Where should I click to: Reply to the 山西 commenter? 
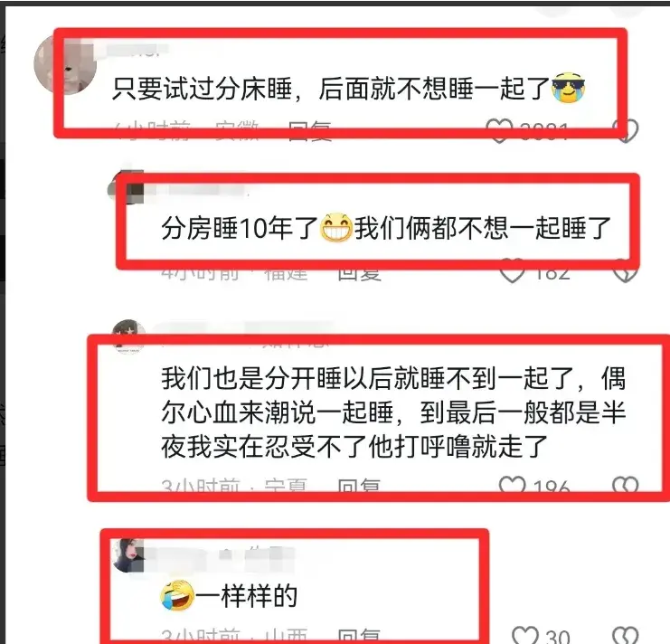359,636
